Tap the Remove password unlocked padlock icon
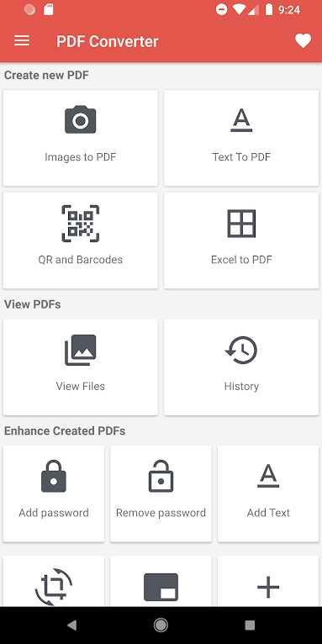Viewport: 322px width, 644px height. tap(161, 476)
